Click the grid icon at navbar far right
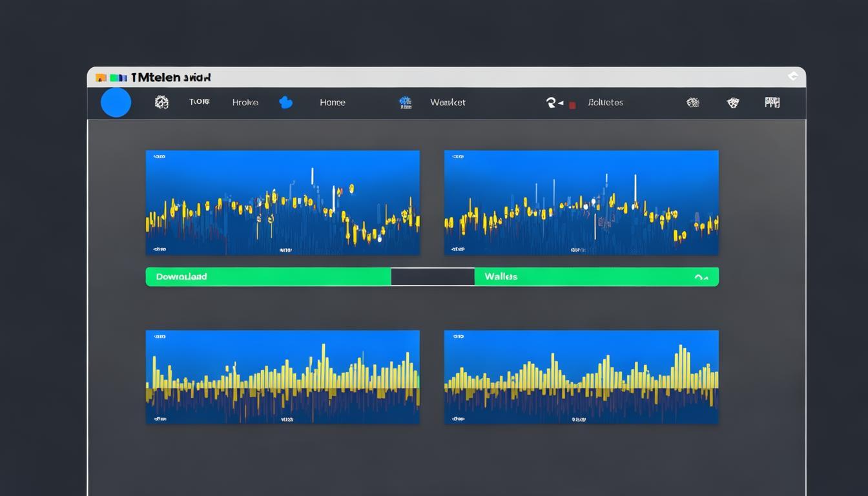 click(x=772, y=102)
